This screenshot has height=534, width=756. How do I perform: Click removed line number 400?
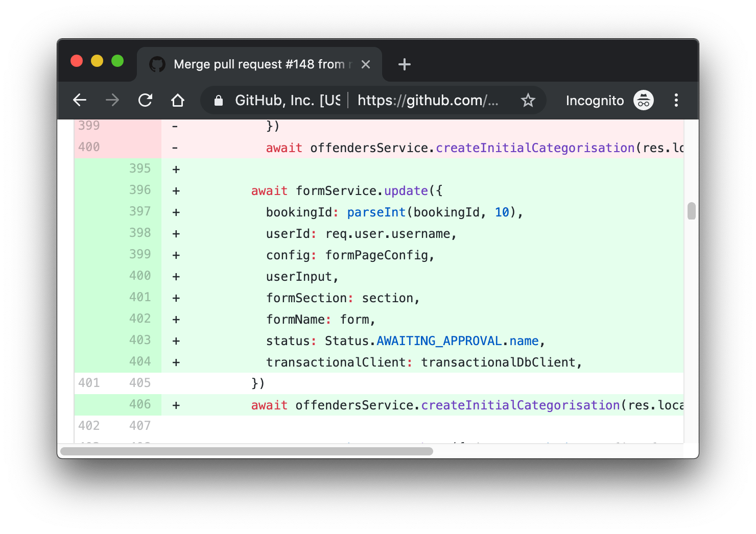[x=89, y=147]
